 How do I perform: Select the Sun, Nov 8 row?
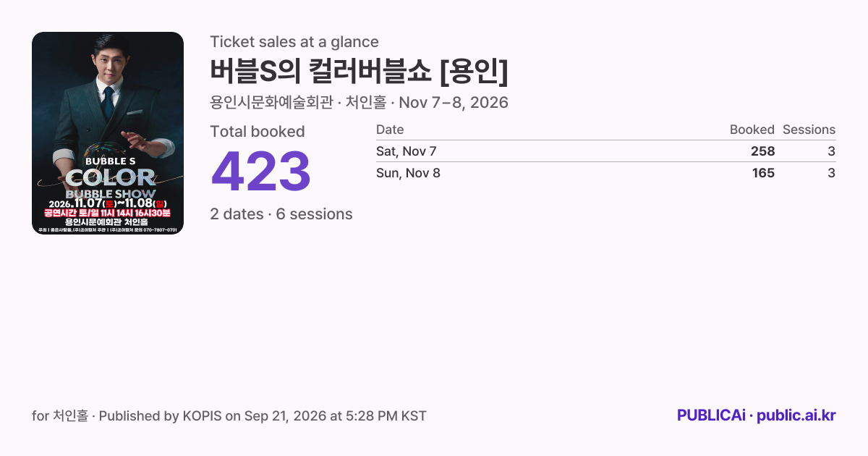pyautogui.click(x=605, y=173)
